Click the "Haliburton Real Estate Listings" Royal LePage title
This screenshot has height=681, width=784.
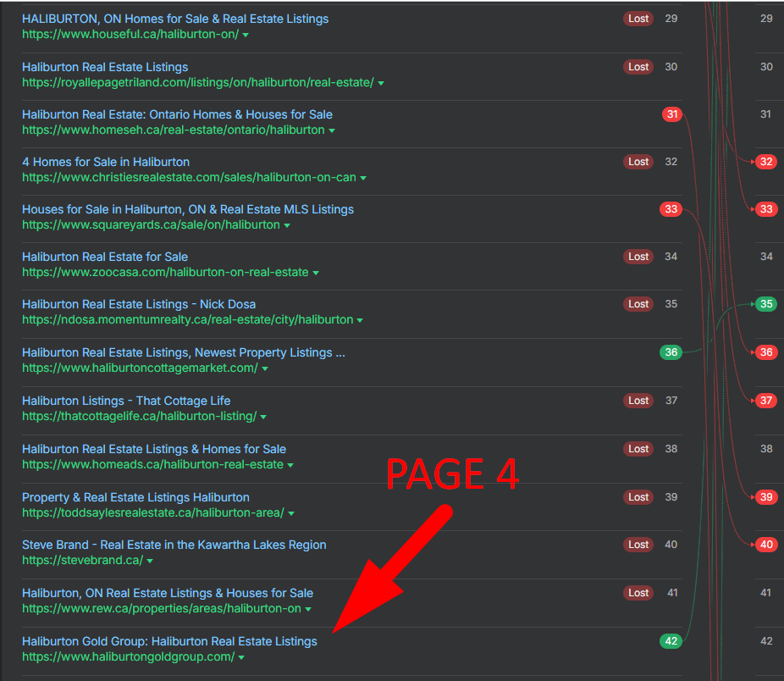tap(105, 67)
